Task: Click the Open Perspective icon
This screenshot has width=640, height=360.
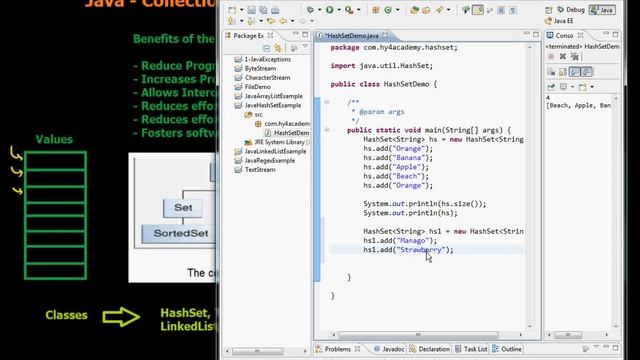Action: [549, 10]
